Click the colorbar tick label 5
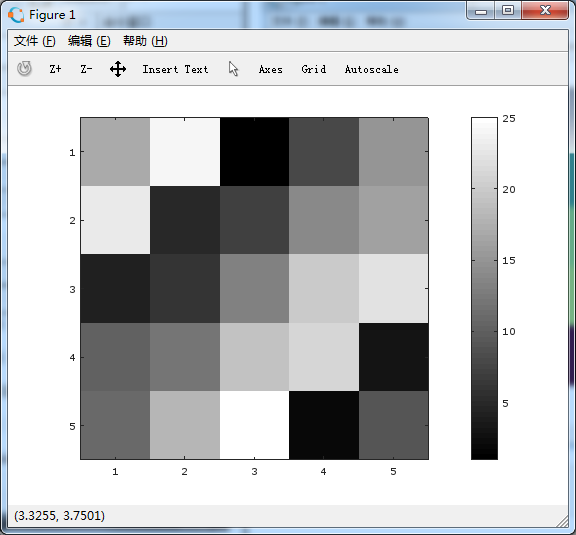The height and width of the screenshot is (535, 576). tap(505, 403)
